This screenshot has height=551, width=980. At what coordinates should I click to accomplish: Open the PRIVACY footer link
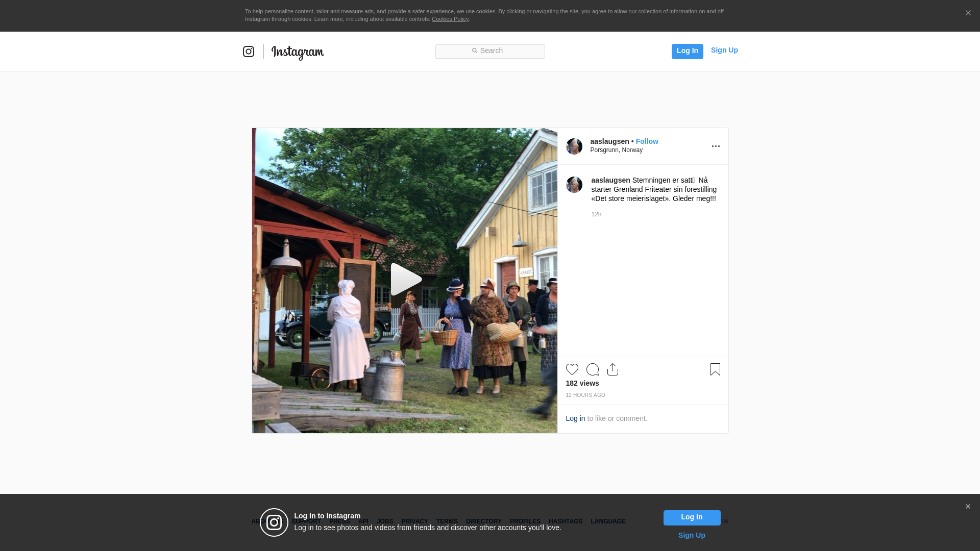[x=414, y=521]
